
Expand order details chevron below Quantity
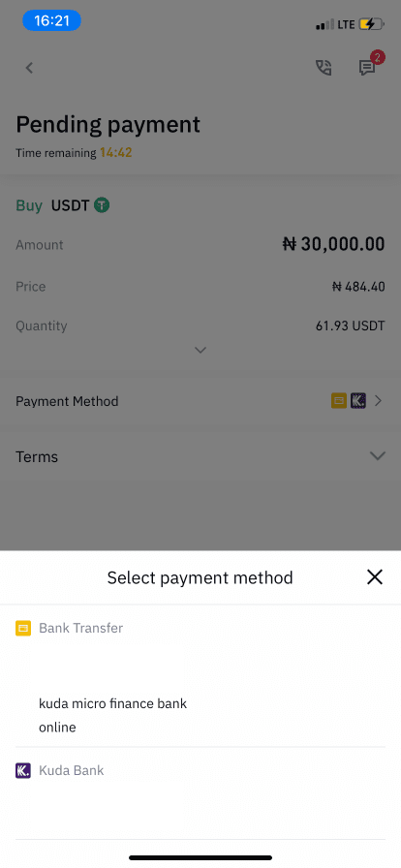(x=200, y=350)
